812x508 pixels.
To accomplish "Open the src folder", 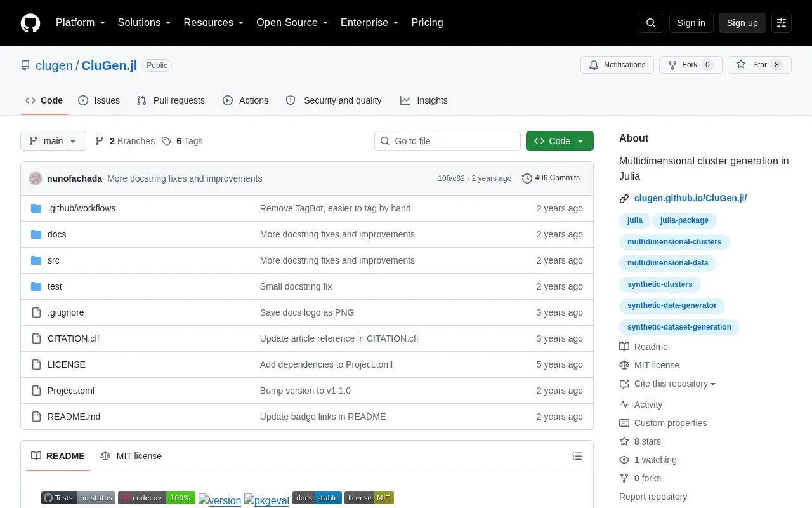I will coord(53,260).
